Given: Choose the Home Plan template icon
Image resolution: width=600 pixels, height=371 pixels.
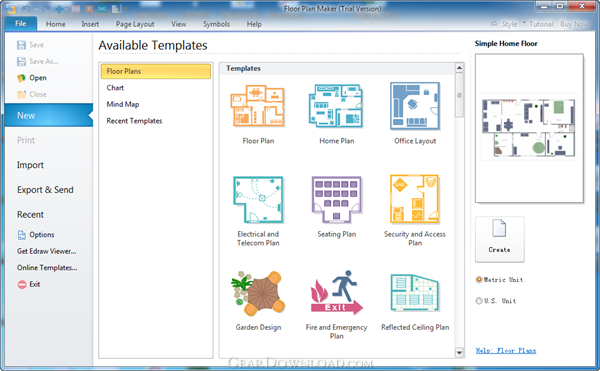Looking at the screenshot, I should point(336,106).
